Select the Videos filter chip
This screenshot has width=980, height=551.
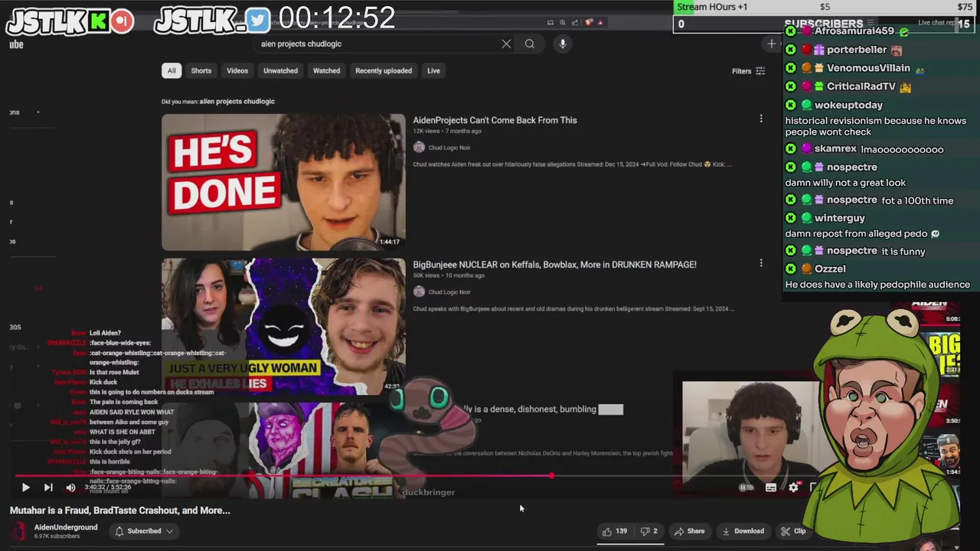[x=237, y=70]
